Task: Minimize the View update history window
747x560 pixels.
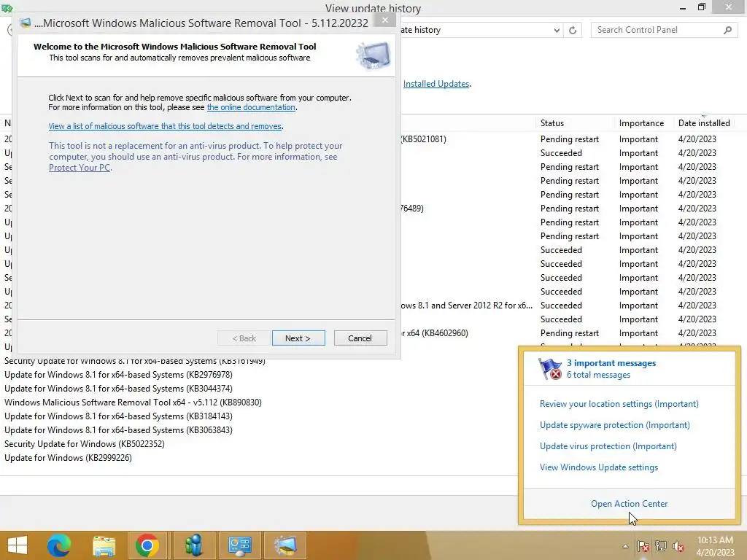Action: (683, 7)
